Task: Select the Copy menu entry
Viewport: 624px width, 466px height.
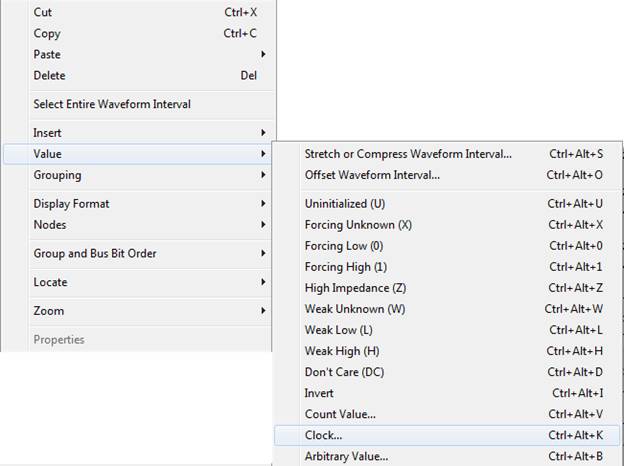Action: [47, 33]
